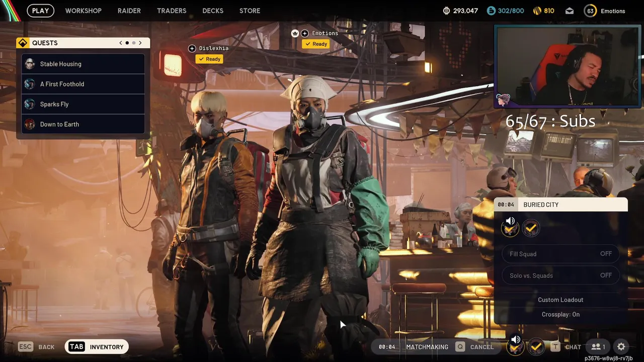Click the bottom-bar checkmark squad-member icon

(536, 346)
